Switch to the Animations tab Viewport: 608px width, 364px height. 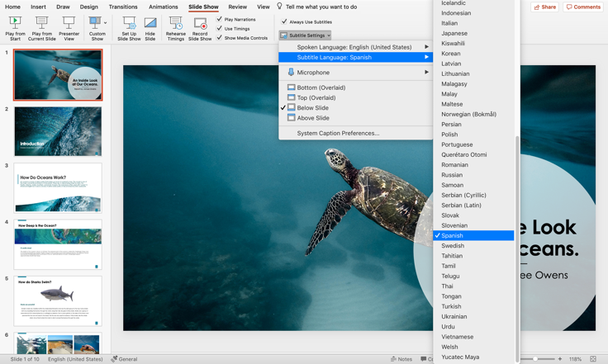tap(164, 7)
